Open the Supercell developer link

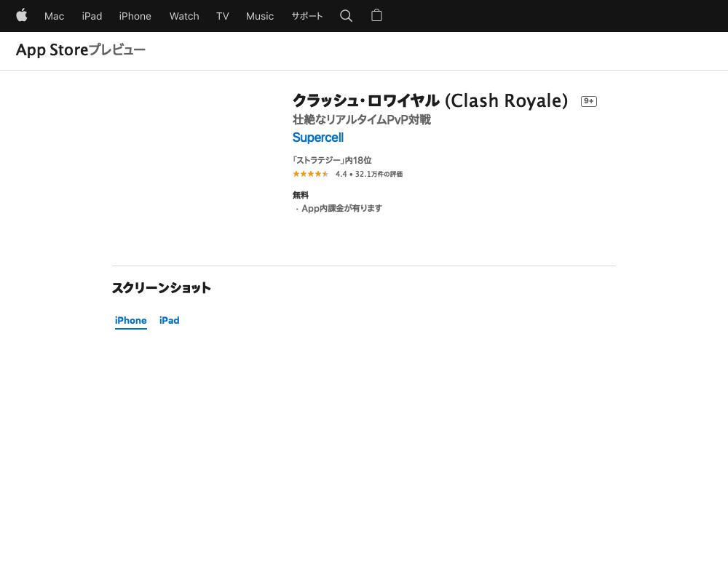[x=317, y=137]
